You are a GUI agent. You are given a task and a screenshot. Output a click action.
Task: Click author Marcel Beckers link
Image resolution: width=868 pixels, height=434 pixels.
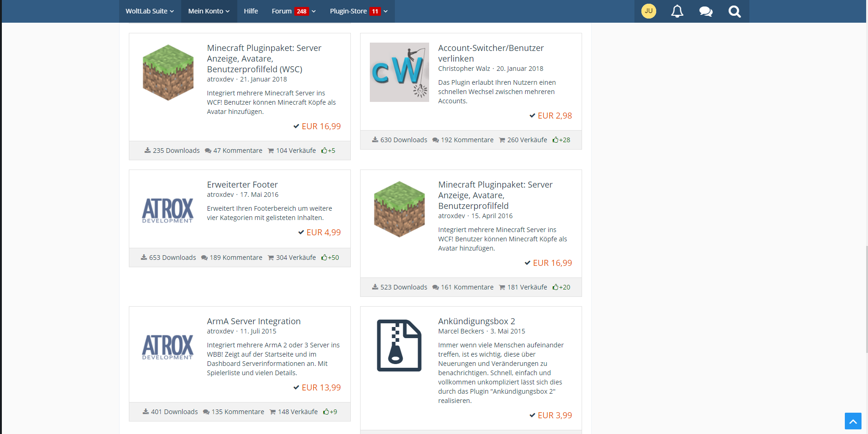pos(461,331)
